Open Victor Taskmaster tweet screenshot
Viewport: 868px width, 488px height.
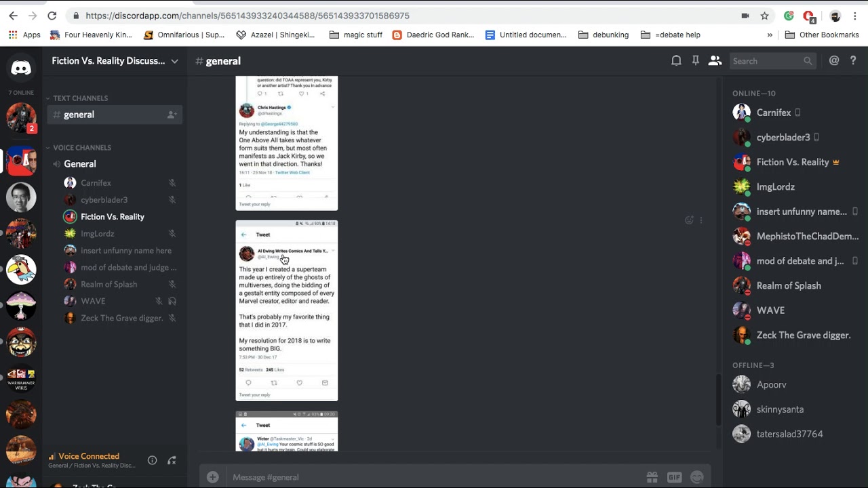click(x=287, y=431)
